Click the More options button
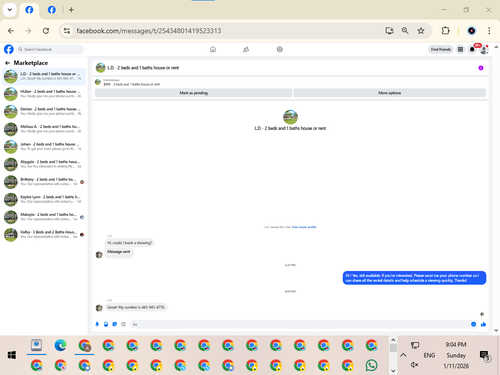500x375 pixels. pos(389,93)
